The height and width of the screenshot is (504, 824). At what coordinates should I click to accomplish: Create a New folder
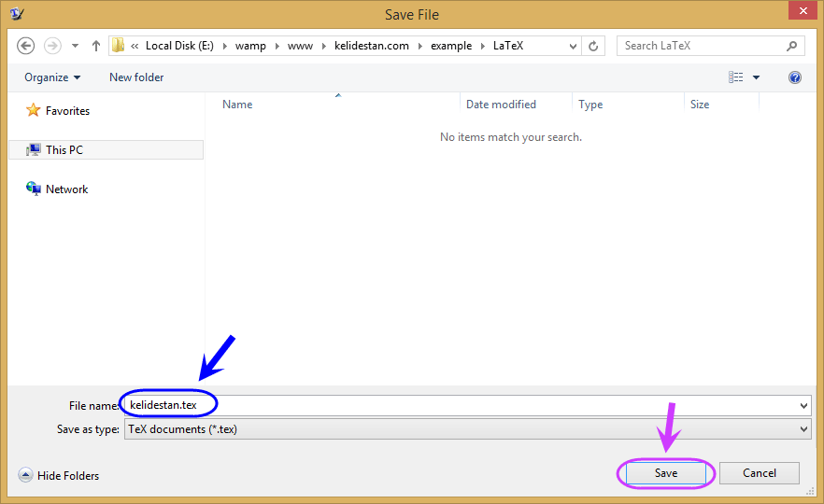[x=136, y=77]
